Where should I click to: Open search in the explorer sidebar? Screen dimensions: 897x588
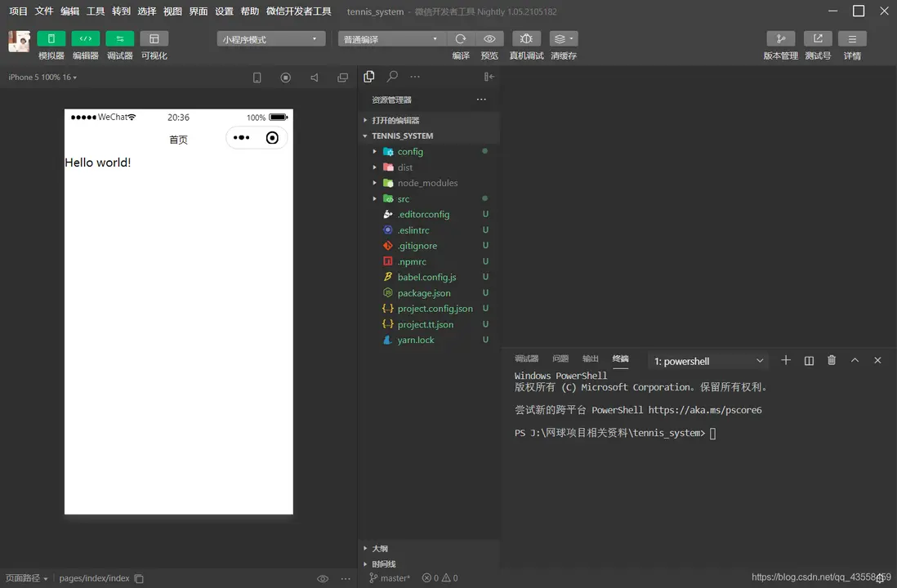point(392,76)
